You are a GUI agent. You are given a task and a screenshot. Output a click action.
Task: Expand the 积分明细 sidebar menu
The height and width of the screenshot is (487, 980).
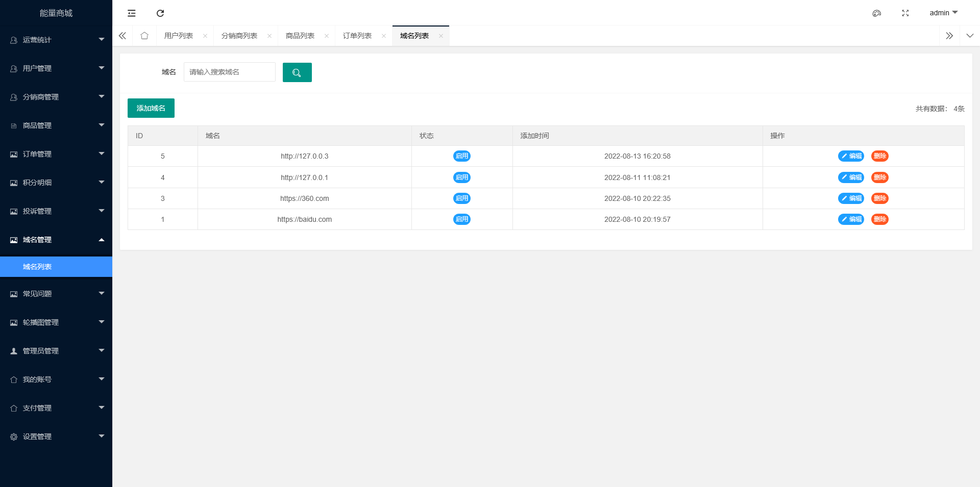pyautogui.click(x=56, y=183)
